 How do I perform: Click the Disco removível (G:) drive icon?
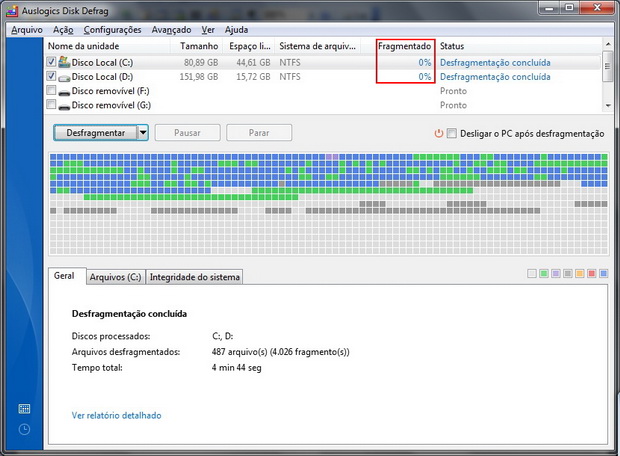pyautogui.click(x=64, y=106)
